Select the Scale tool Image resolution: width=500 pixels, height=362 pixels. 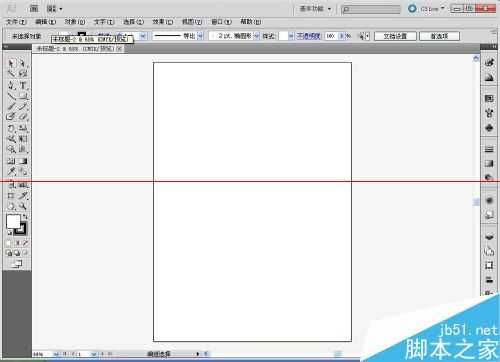23,128
